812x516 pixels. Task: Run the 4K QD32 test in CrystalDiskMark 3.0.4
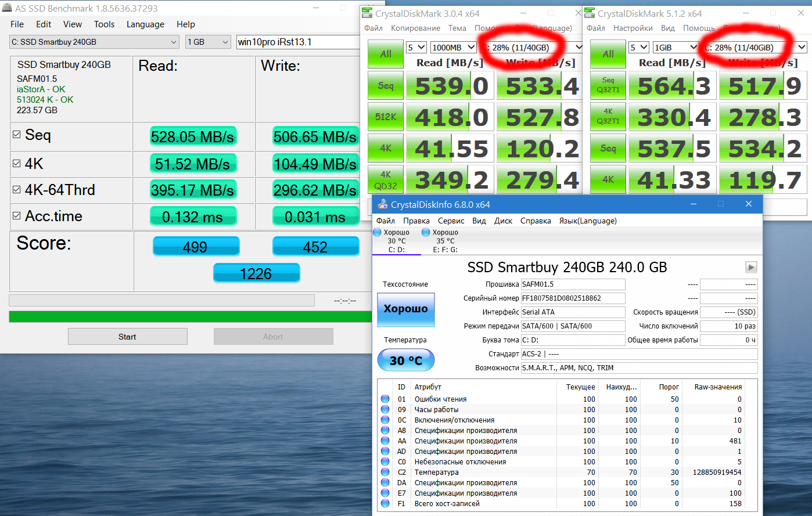[386, 179]
